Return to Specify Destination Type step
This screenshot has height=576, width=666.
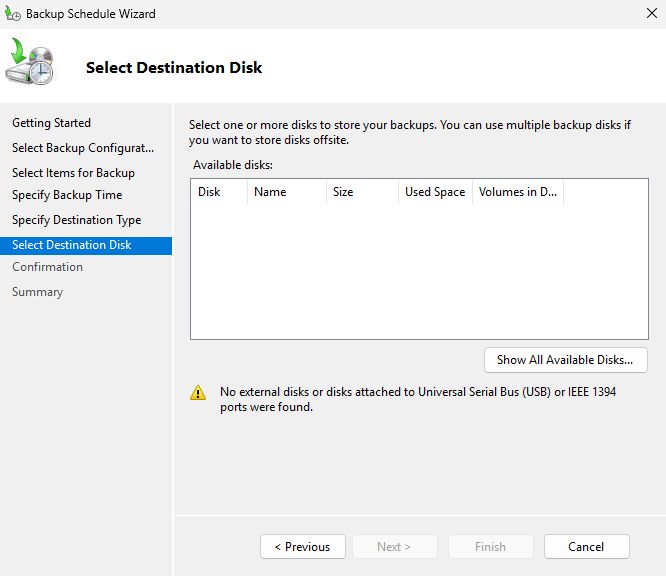(76, 220)
